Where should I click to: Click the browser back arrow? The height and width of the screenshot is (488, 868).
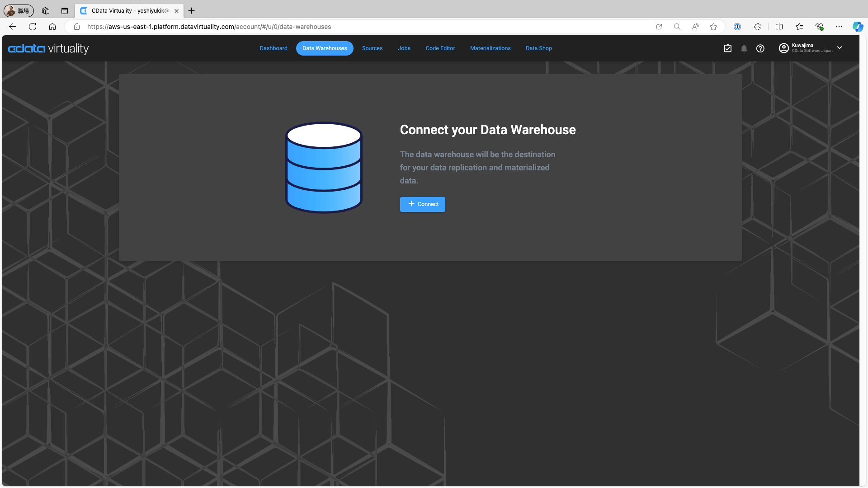tap(13, 27)
